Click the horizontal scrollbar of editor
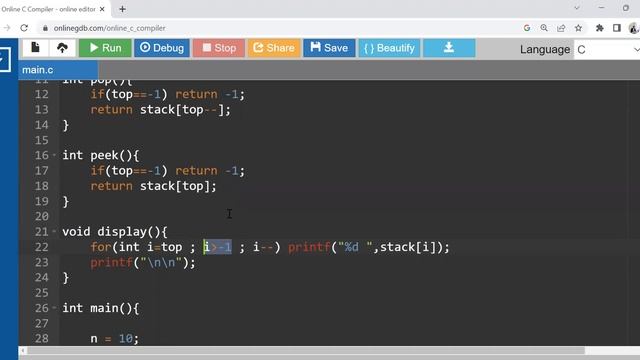This screenshot has width=640, height=360. click(306, 351)
